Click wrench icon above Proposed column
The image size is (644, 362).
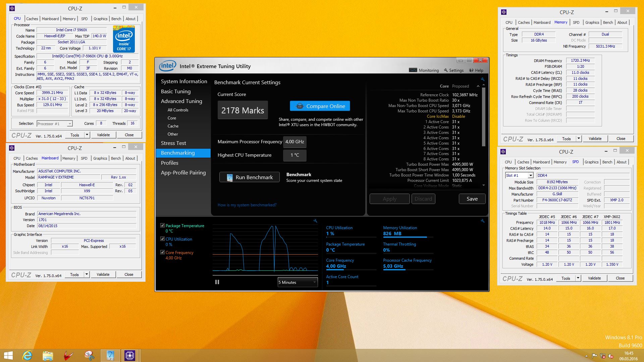point(483,80)
